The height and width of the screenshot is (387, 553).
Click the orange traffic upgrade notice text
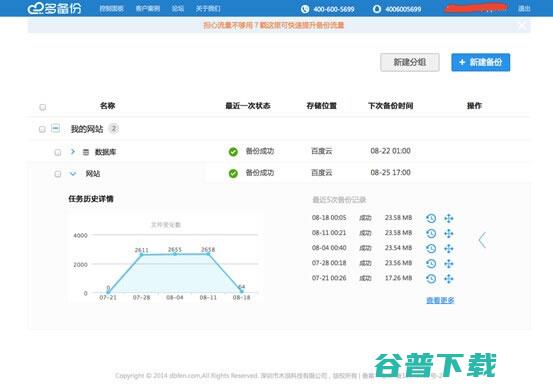pos(274,25)
